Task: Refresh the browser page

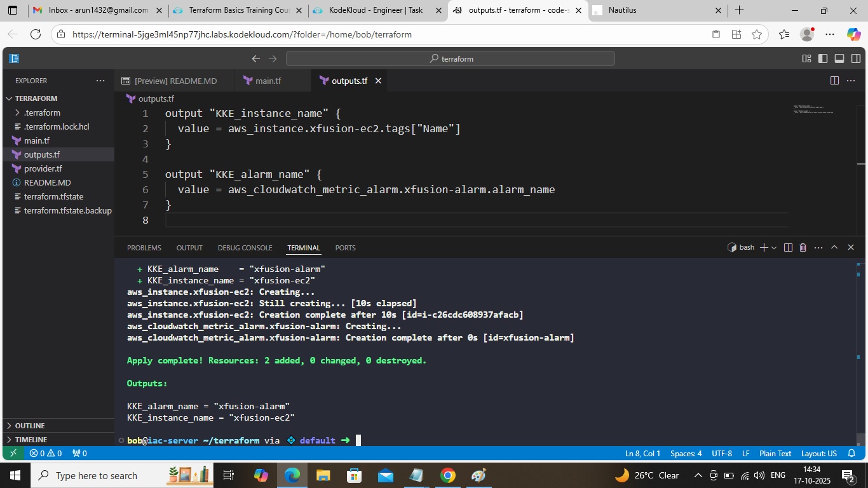Action: tap(36, 34)
